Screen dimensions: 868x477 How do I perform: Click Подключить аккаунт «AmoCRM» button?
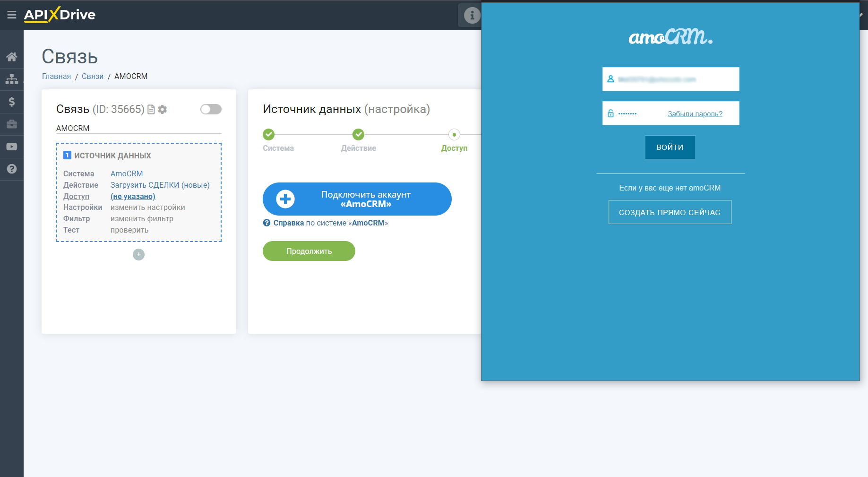pos(357,199)
